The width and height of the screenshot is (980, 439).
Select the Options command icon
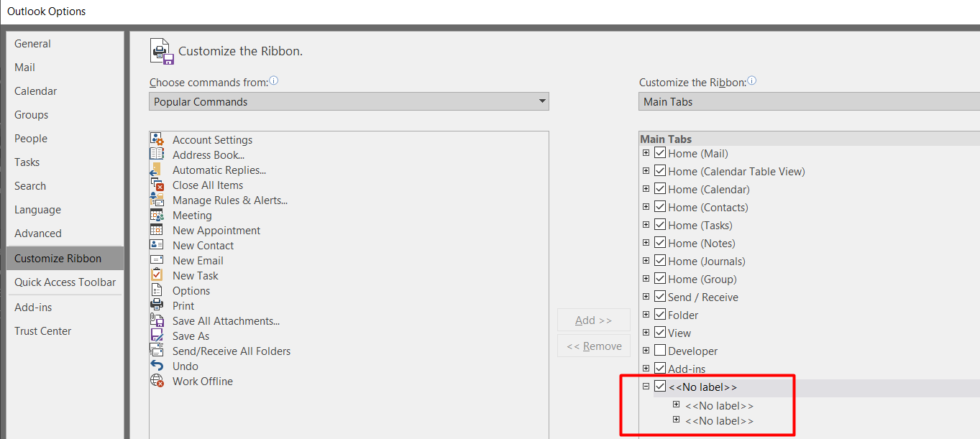pyautogui.click(x=157, y=290)
